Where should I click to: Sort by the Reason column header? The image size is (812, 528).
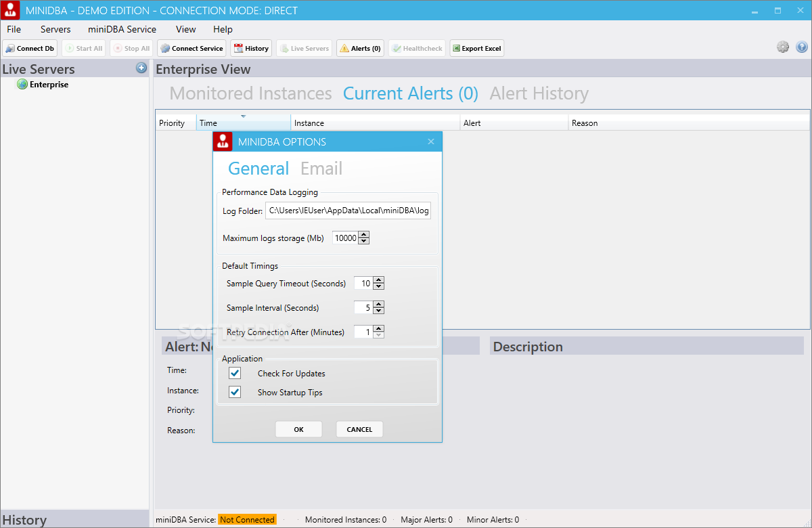tap(689, 123)
